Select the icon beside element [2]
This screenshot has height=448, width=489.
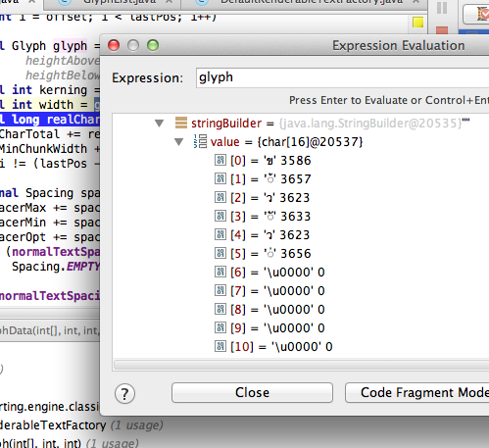(220, 197)
